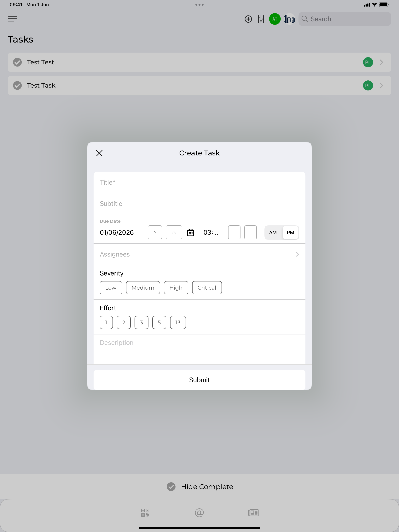This screenshot has width=399, height=532.
Task: Set severity to Critical
Action: (x=207, y=288)
